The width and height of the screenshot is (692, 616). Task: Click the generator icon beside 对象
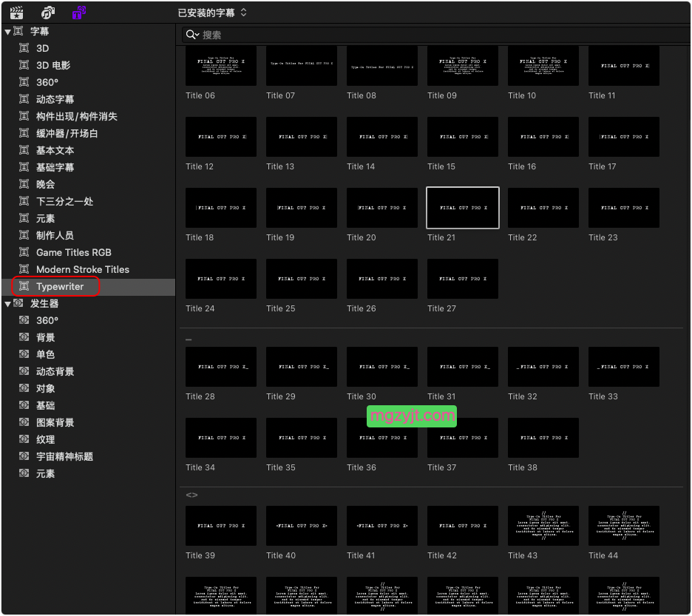(24, 388)
